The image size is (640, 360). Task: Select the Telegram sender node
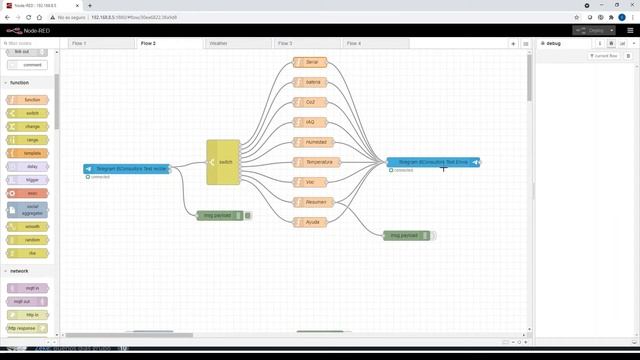[433, 162]
